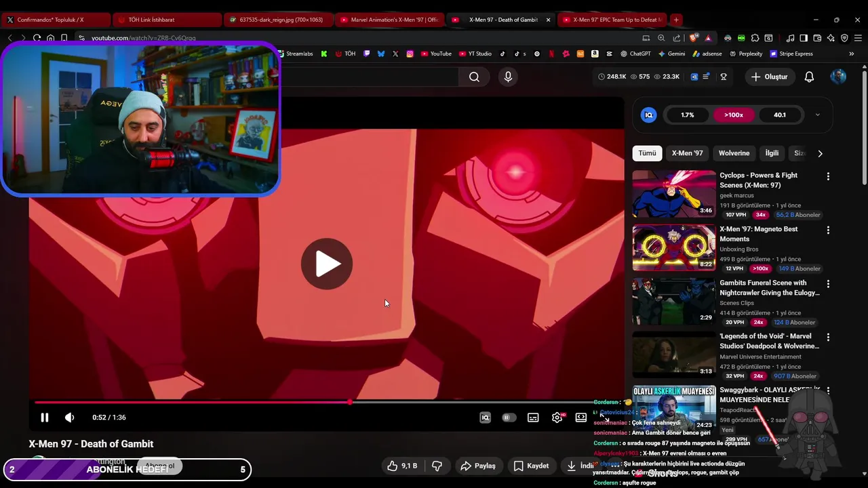
Task: Open YT Studio bookmark
Action: 475,54
